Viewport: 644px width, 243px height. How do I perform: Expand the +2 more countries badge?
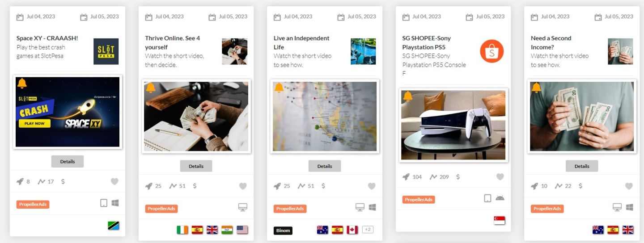click(x=368, y=230)
